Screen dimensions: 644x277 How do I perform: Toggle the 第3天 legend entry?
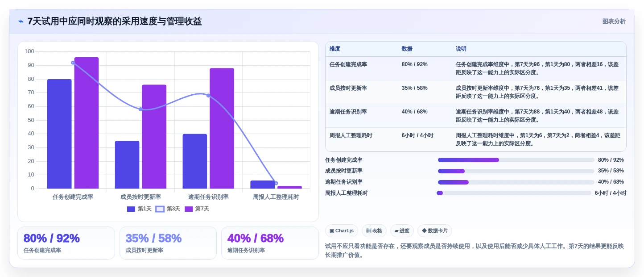pos(168,209)
